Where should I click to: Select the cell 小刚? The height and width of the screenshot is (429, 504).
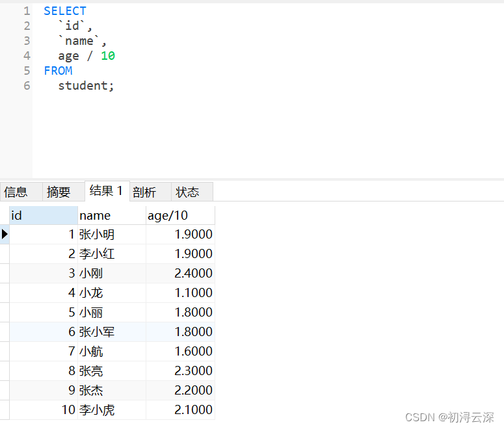(x=112, y=273)
